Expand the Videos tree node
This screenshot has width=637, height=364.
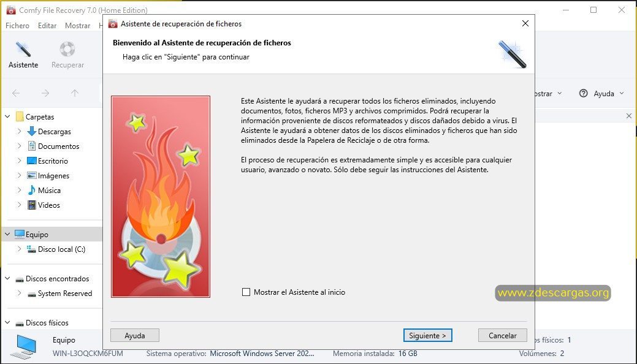pos(19,205)
